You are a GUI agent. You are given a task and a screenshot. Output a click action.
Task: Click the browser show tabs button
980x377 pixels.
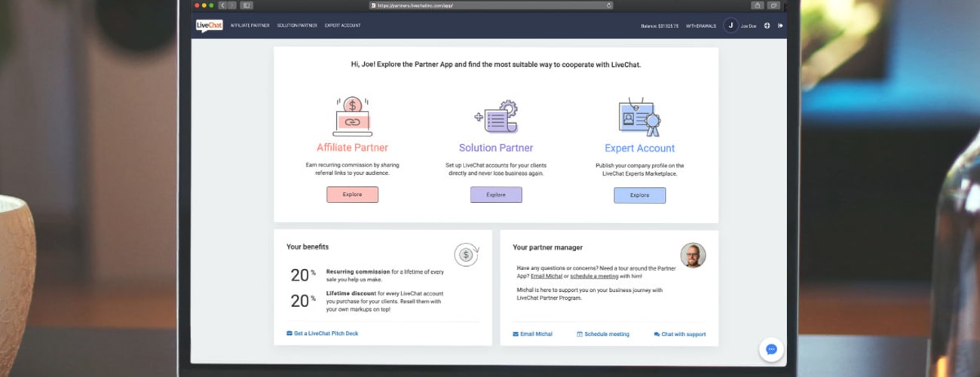pos(773,5)
